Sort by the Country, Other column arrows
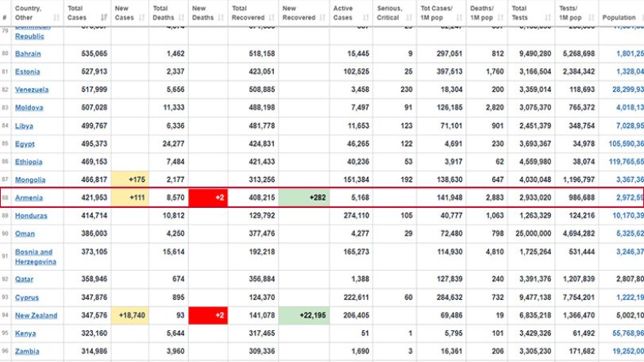This screenshot has width=644, height=362. (x=56, y=17)
